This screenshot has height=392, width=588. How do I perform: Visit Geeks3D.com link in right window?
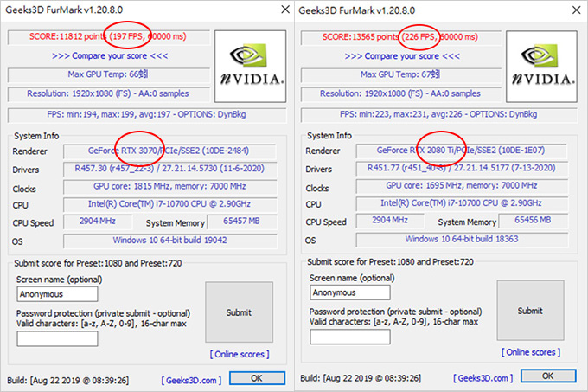point(483,378)
